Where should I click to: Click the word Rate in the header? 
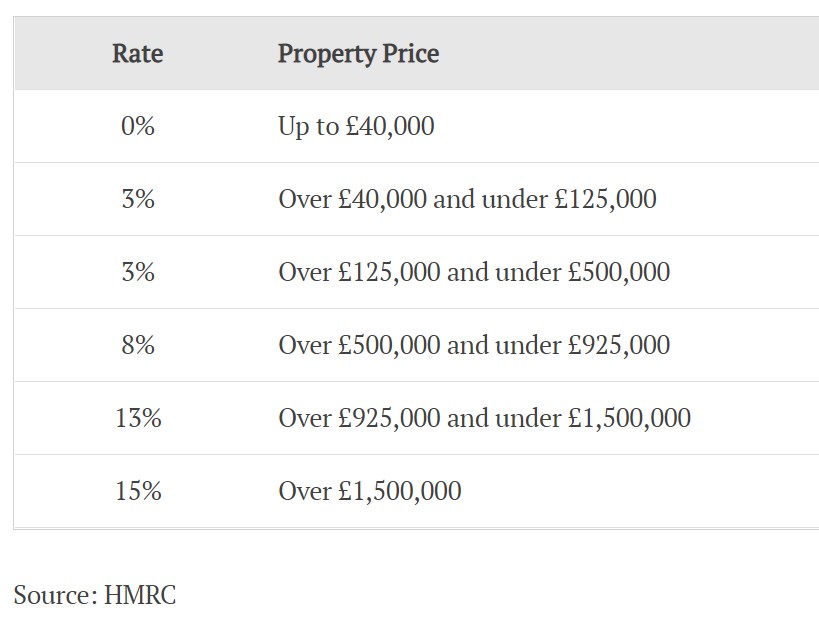(138, 53)
